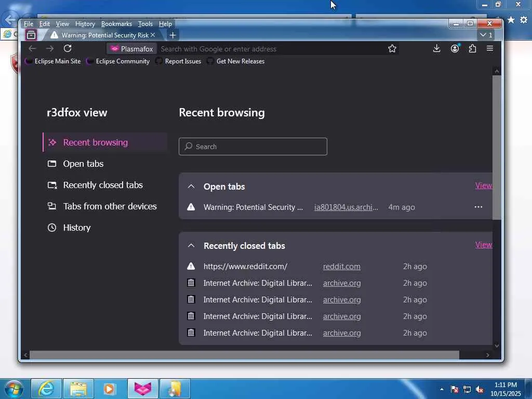Launch Internet Explorer from the taskbar
Viewport: 532px width, 399px height.
point(46,389)
